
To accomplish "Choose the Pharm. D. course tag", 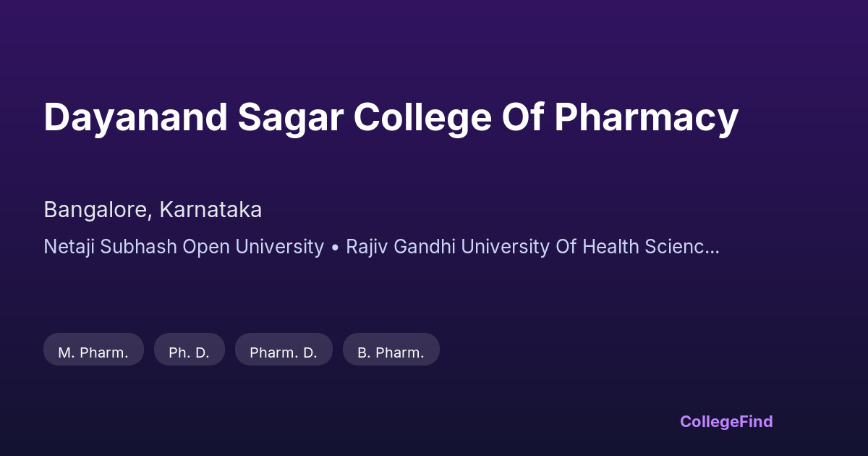I will click(284, 352).
